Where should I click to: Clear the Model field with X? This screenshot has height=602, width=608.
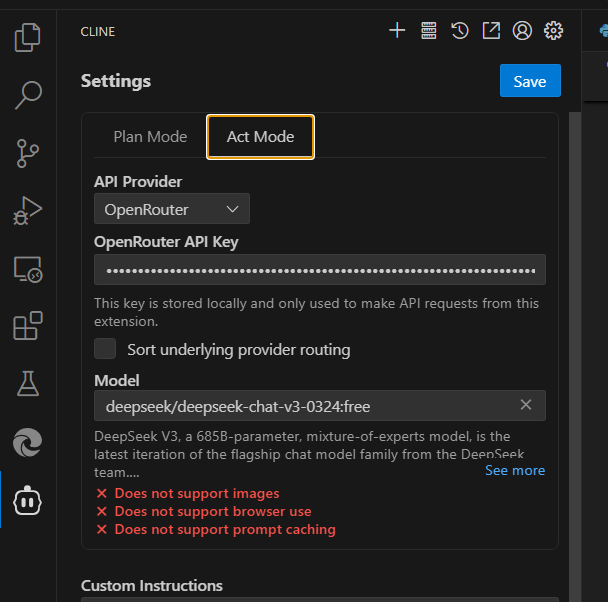[x=526, y=405]
